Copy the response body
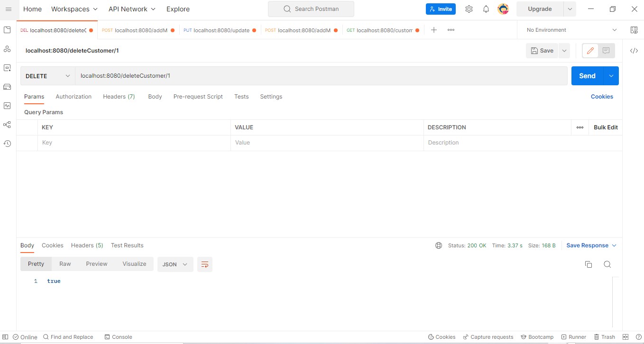The height and width of the screenshot is (344, 644). pyautogui.click(x=589, y=264)
